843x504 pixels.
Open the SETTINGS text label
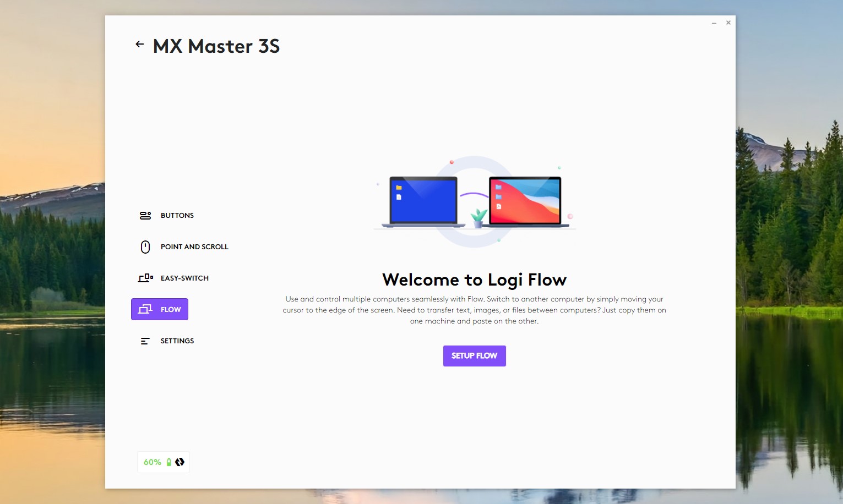(177, 341)
